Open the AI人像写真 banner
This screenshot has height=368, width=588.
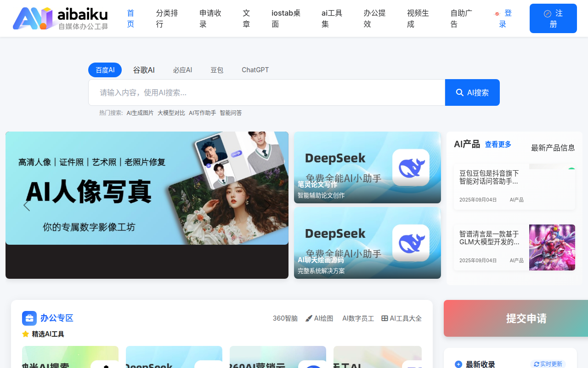tap(147, 188)
